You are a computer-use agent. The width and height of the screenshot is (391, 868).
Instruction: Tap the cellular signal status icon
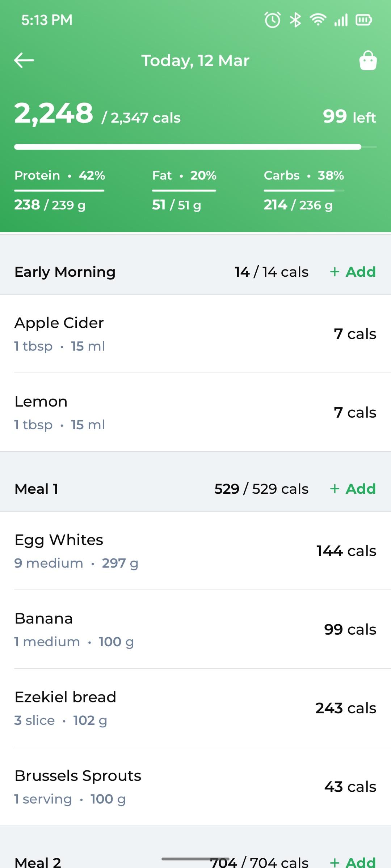pyautogui.click(x=341, y=20)
